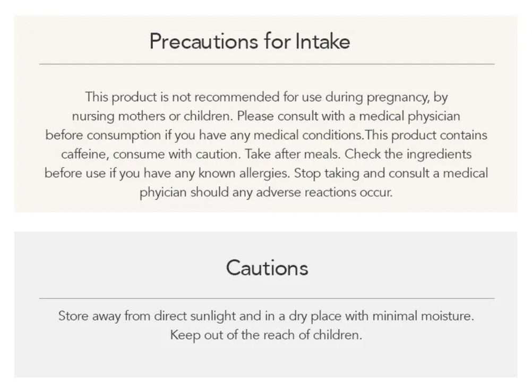Click the Precautions for Intake heading
532x392 pixels.
point(250,41)
